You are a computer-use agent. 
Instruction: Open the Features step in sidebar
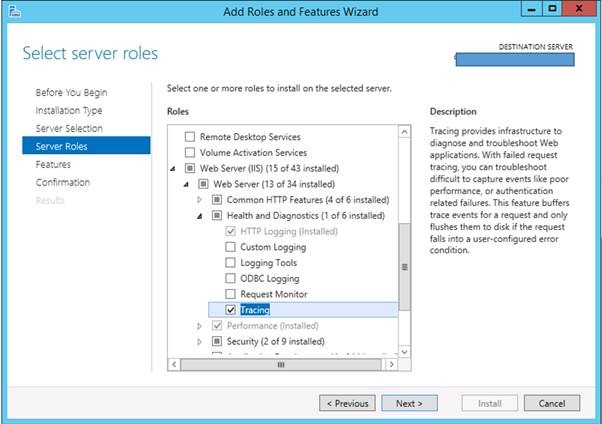[x=53, y=164]
